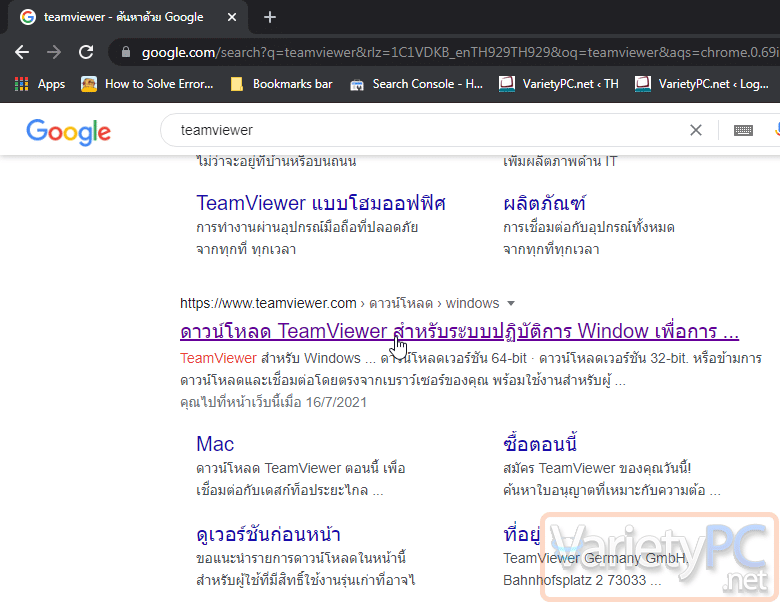Open a new browser tab
The height and width of the screenshot is (602, 780).
pyautogui.click(x=270, y=17)
